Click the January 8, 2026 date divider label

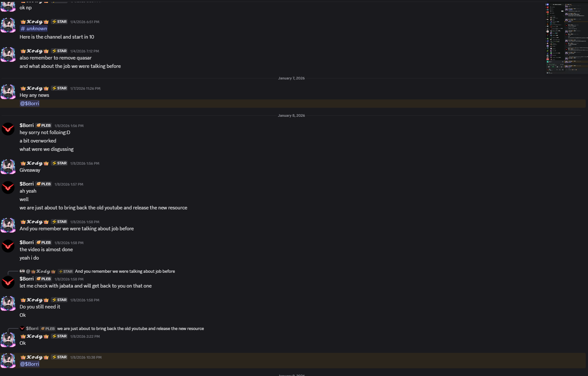[291, 115]
